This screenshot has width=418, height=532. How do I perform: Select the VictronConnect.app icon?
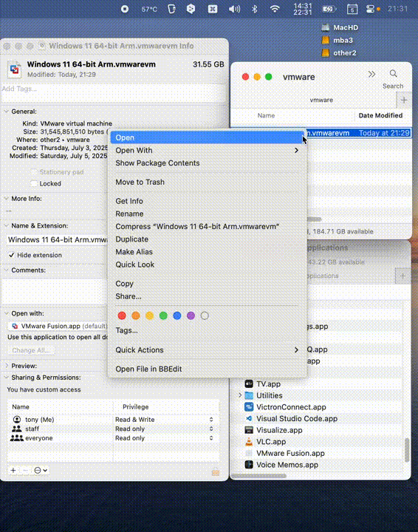pos(249,407)
